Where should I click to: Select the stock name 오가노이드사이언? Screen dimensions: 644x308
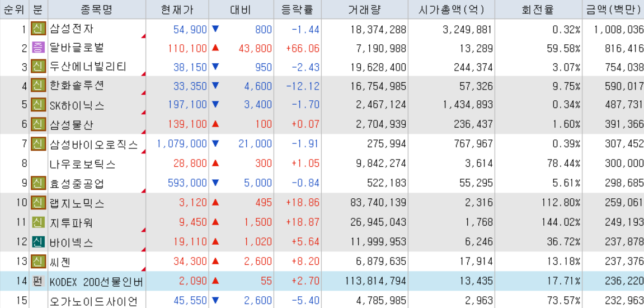coord(93,301)
